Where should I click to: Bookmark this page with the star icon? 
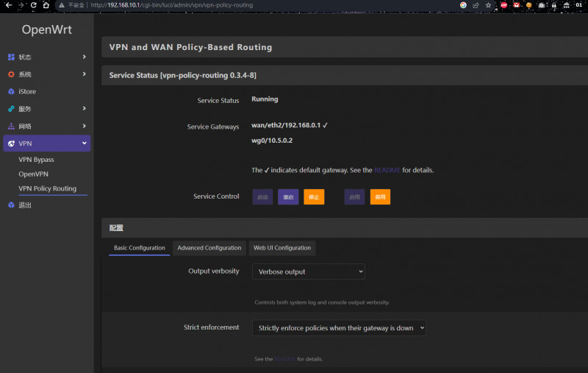point(488,4)
